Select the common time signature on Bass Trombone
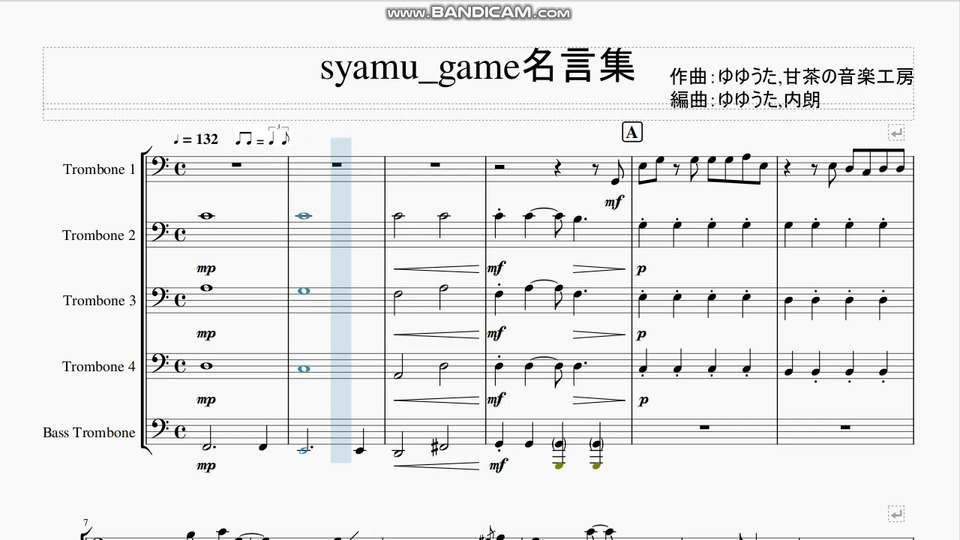This screenshot has width=960, height=540. coord(180,432)
